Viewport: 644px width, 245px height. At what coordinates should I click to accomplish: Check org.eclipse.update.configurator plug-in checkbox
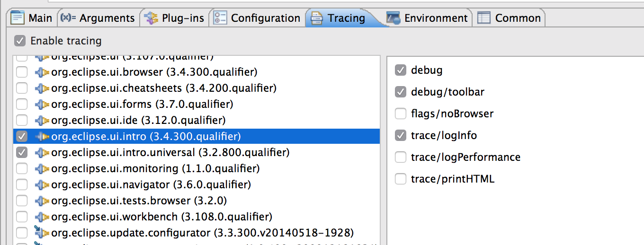22,233
